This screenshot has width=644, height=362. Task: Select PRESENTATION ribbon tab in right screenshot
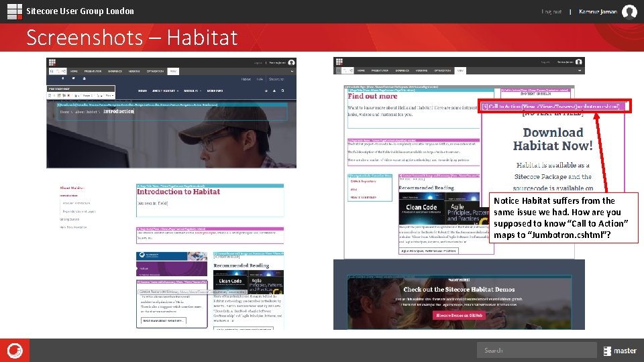click(380, 70)
